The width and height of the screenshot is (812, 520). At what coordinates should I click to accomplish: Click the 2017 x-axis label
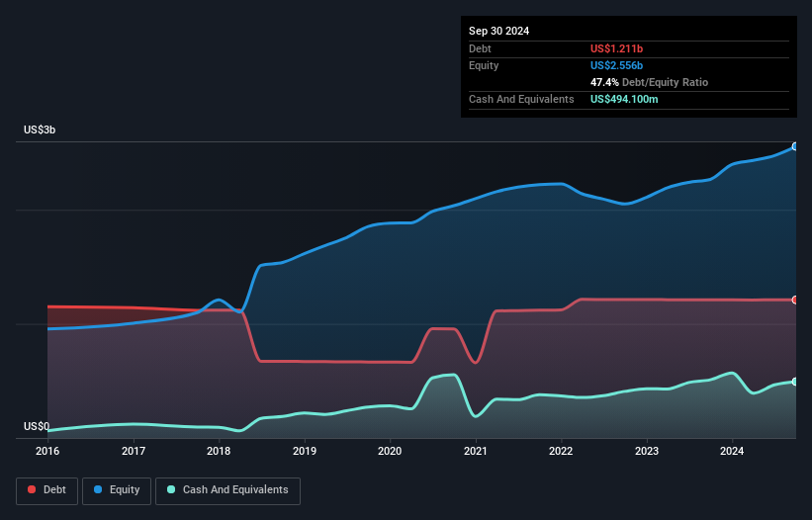(134, 451)
